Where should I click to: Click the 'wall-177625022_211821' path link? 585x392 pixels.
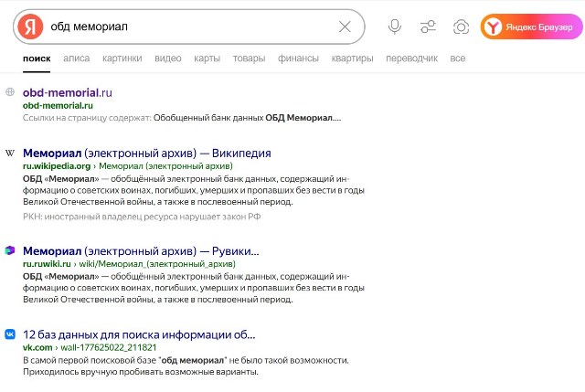(x=108, y=347)
